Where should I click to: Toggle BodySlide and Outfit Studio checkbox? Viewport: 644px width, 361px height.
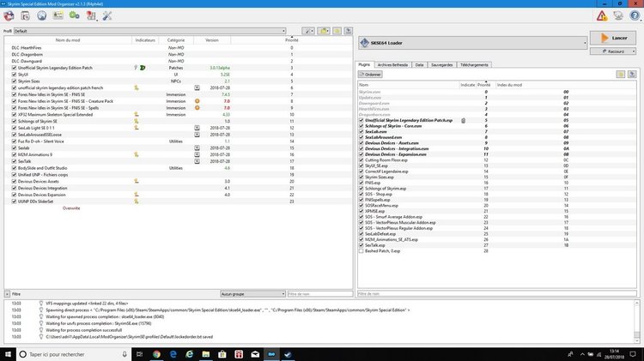pos(14,168)
